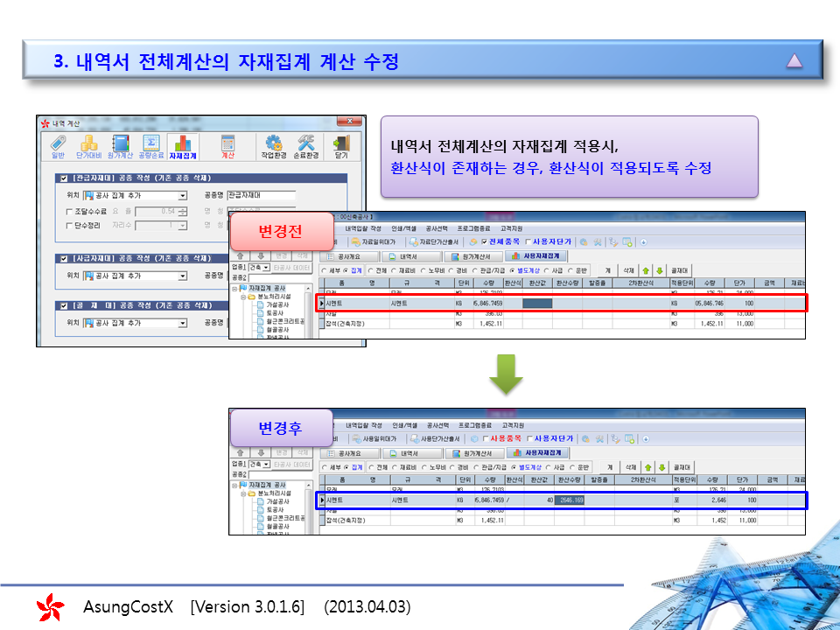Open 위치 dropdown in 관급자재대 section

click(x=182, y=196)
